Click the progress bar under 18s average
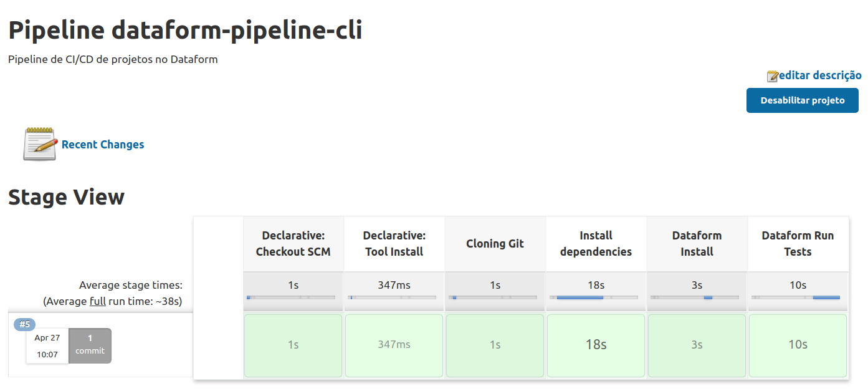The height and width of the screenshot is (391, 868). coord(596,297)
